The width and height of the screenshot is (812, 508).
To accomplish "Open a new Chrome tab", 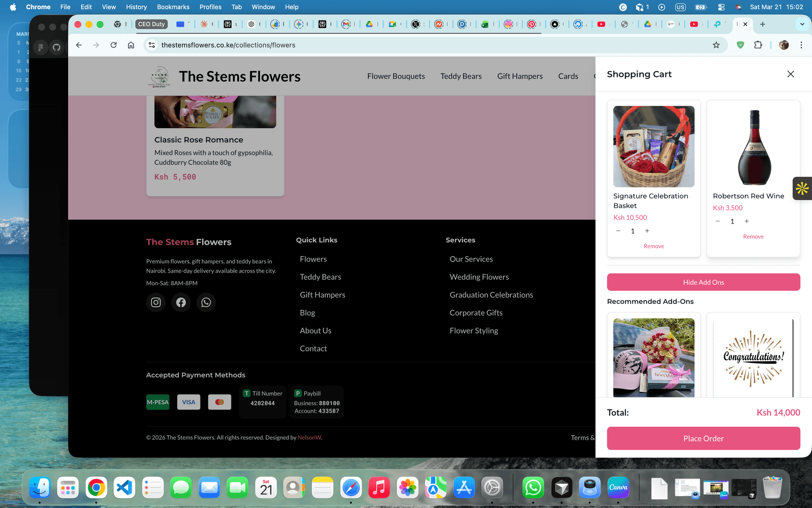I will [x=763, y=24].
